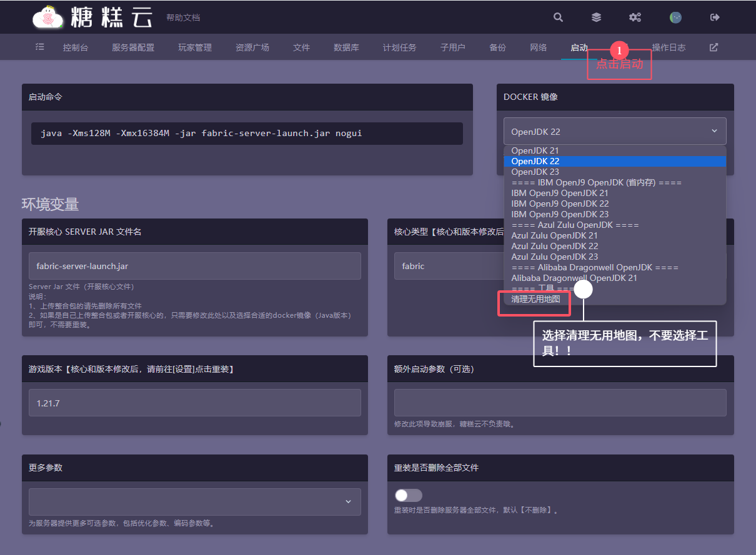Go to the 数据库 tab
Screen dimensions: 756x555
(x=346, y=47)
